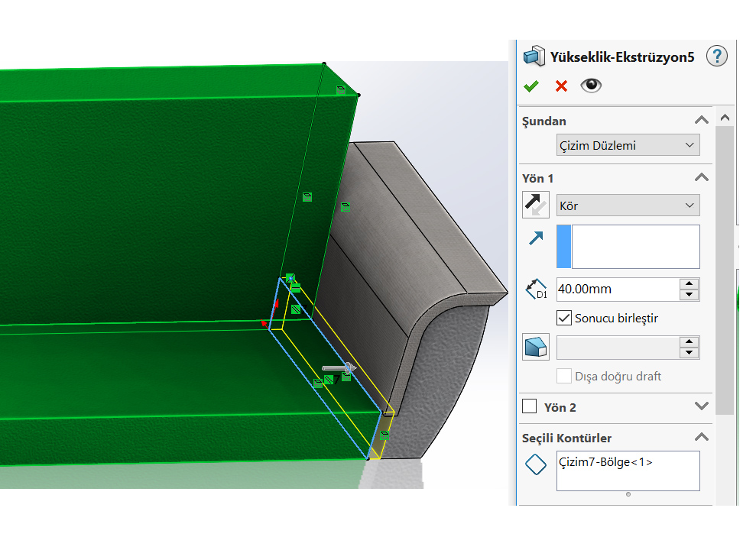
Task: Select Çizim7-Bölge<1> in the contours list
Action: 605,462
